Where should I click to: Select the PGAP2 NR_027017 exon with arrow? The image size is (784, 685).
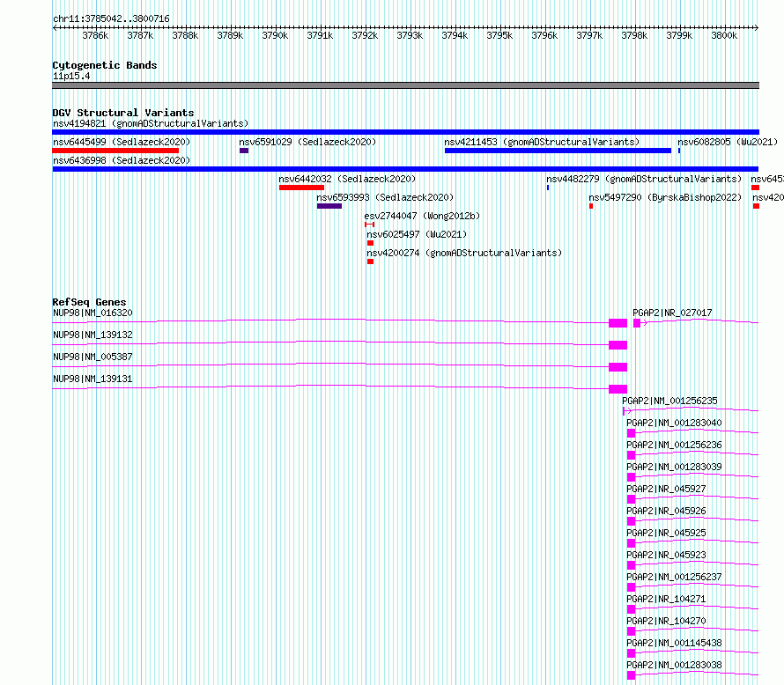point(640,323)
